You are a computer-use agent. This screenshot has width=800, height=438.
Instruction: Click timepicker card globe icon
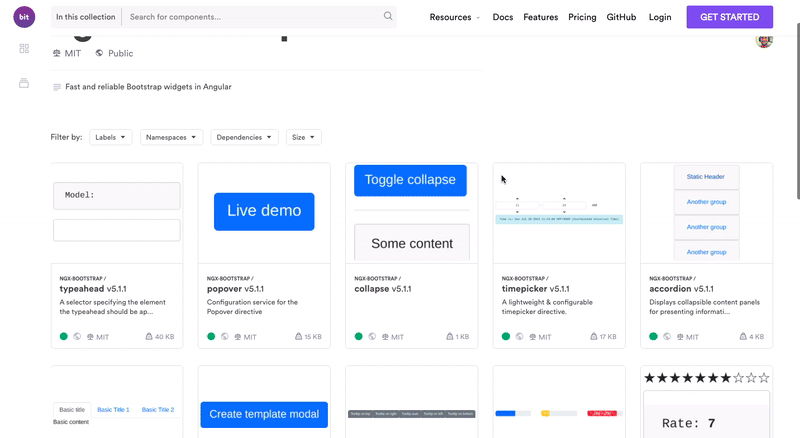coord(519,336)
